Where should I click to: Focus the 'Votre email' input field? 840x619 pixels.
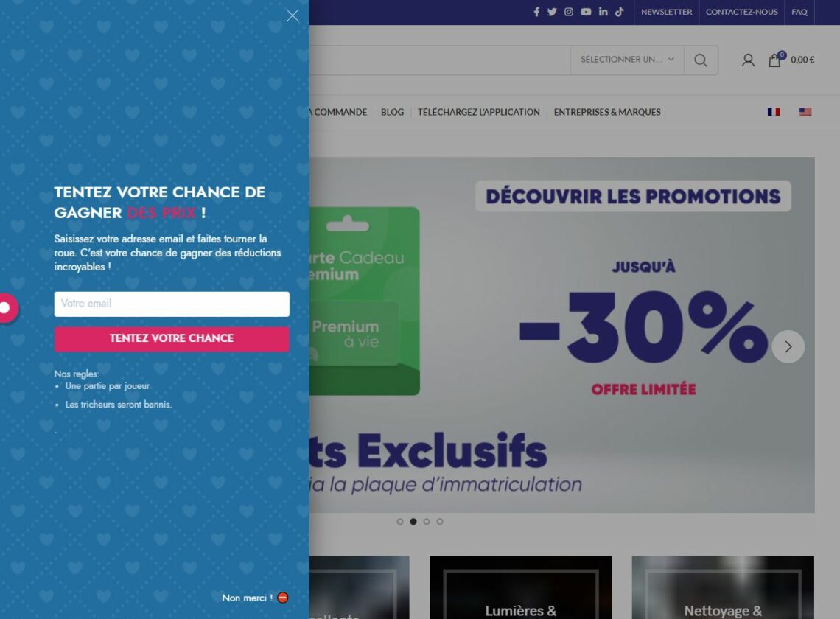[172, 304]
